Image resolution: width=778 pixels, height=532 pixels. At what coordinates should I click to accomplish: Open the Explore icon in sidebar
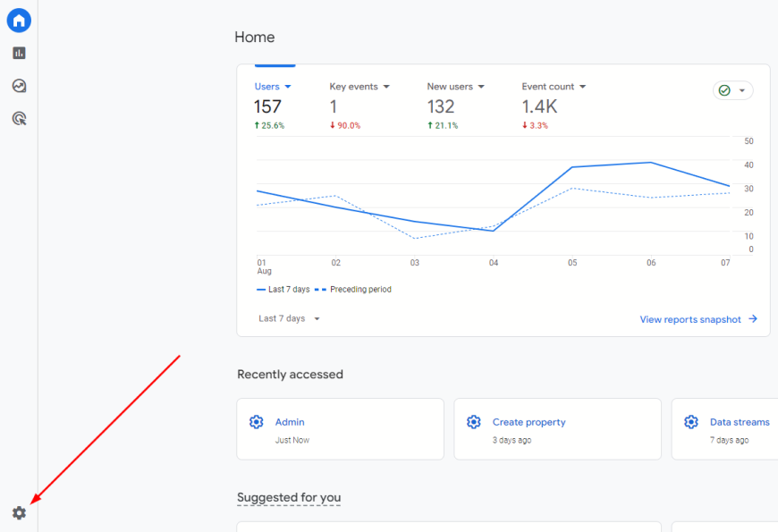pos(19,86)
